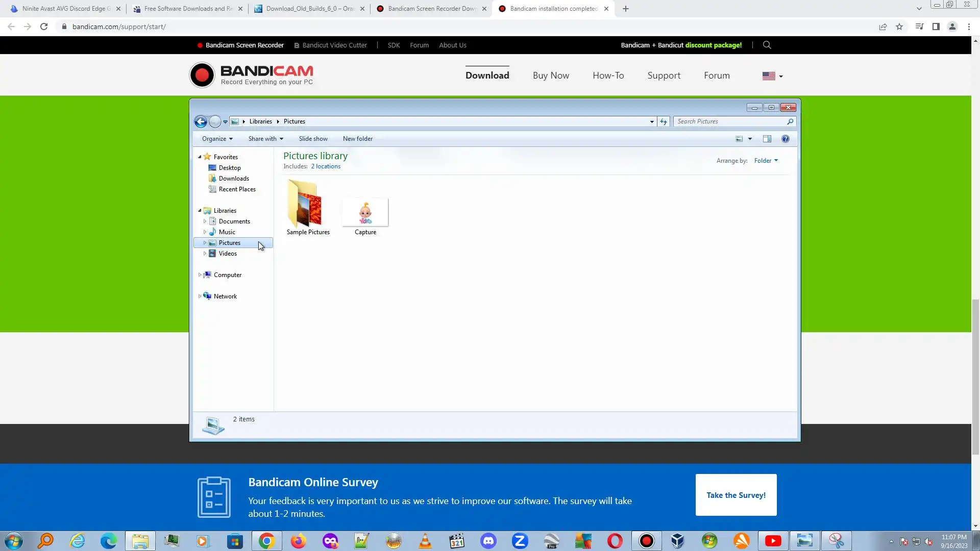Click the share page icon in address bar
This screenshot has width=980, height=551.
pos(883,27)
